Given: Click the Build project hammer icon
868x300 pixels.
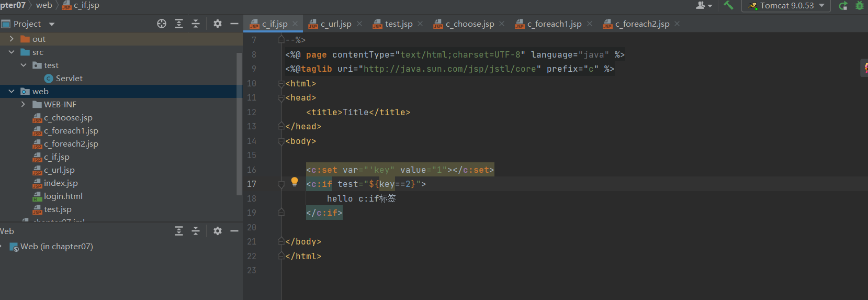Looking at the screenshot, I should point(728,5).
